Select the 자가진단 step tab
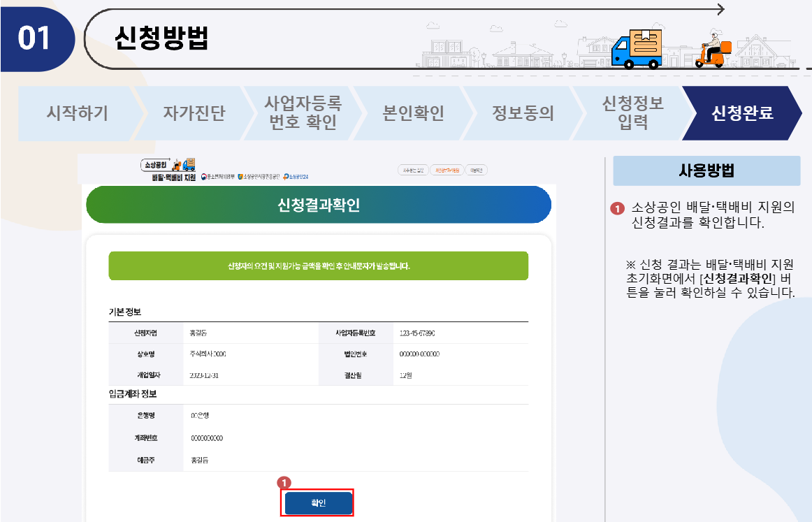Screen dimensions: 812x522 coord(194,113)
